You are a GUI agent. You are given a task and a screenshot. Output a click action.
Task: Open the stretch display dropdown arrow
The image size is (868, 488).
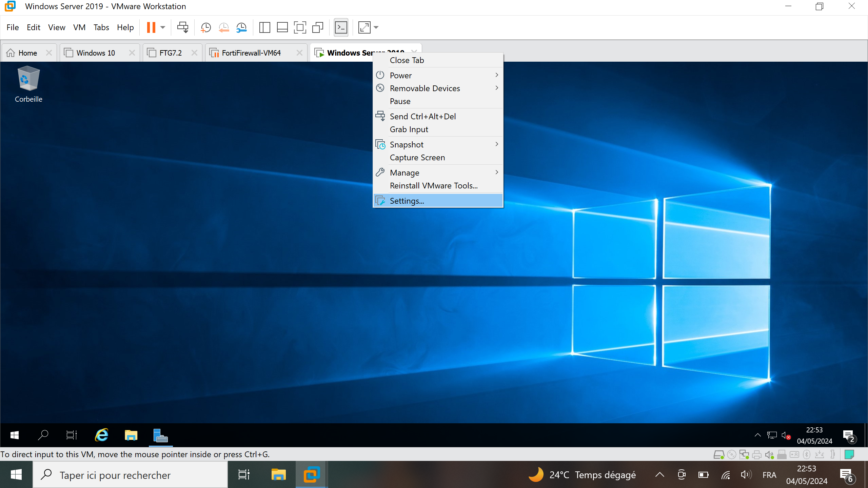tap(376, 27)
